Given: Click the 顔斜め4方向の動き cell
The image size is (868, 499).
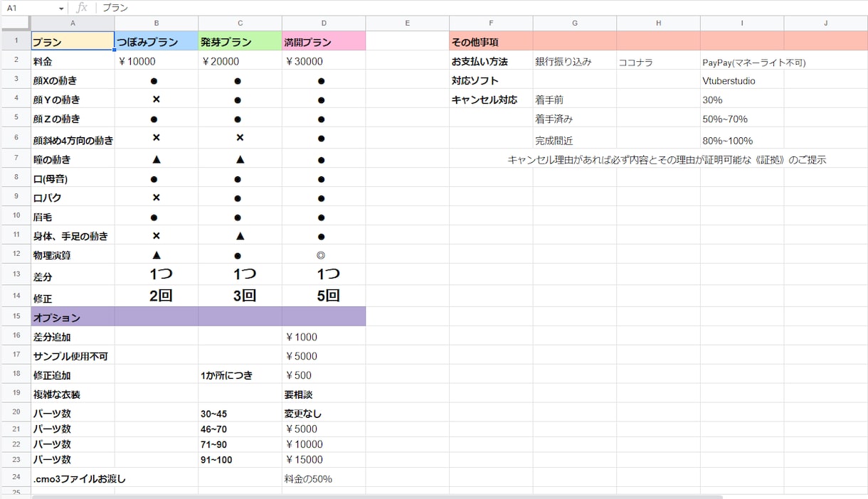Looking at the screenshot, I should tap(73, 139).
